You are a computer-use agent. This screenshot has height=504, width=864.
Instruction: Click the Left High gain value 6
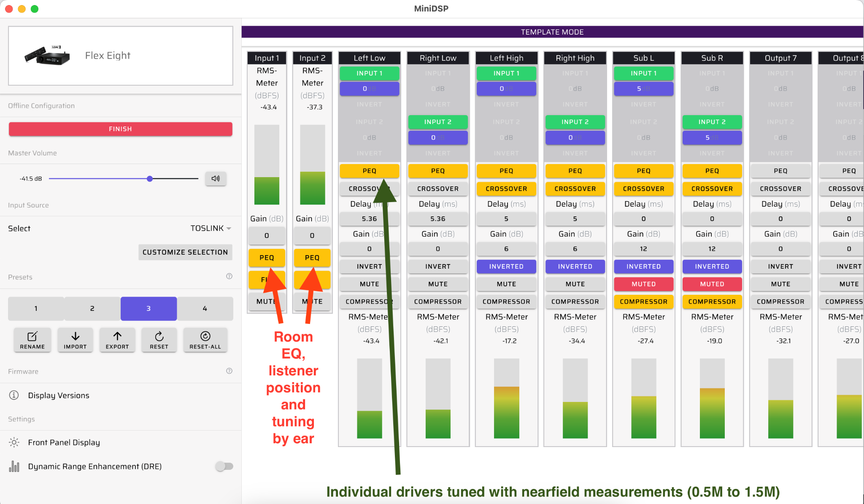pyautogui.click(x=506, y=248)
